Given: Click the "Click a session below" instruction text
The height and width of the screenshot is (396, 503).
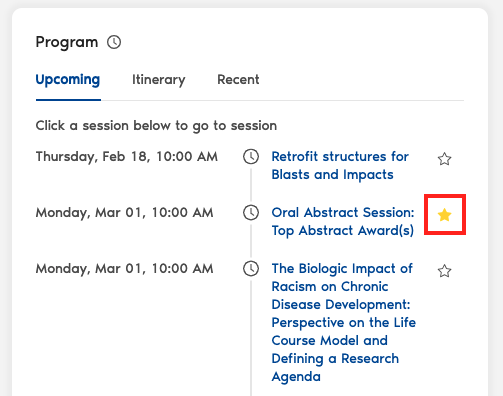Looking at the screenshot, I should (156, 126).
